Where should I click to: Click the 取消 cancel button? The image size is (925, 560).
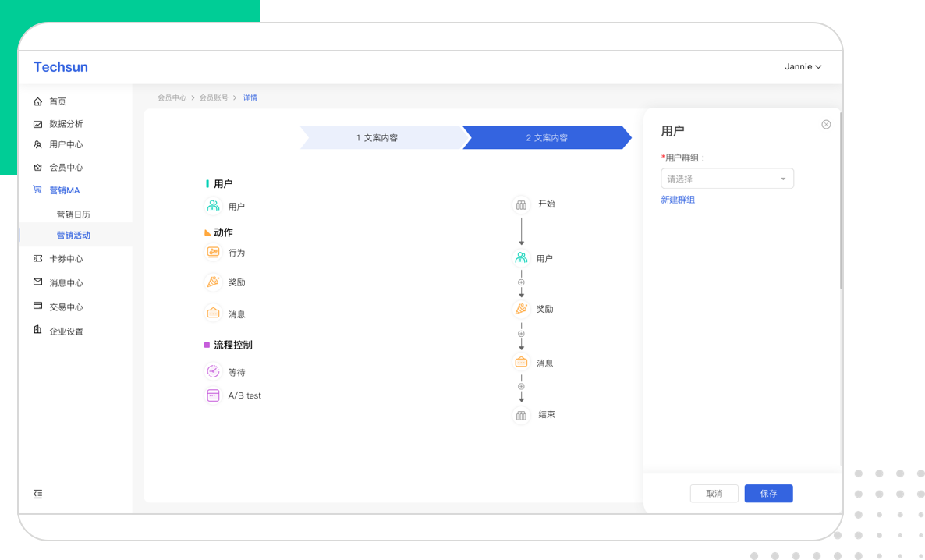click(714, 494)
